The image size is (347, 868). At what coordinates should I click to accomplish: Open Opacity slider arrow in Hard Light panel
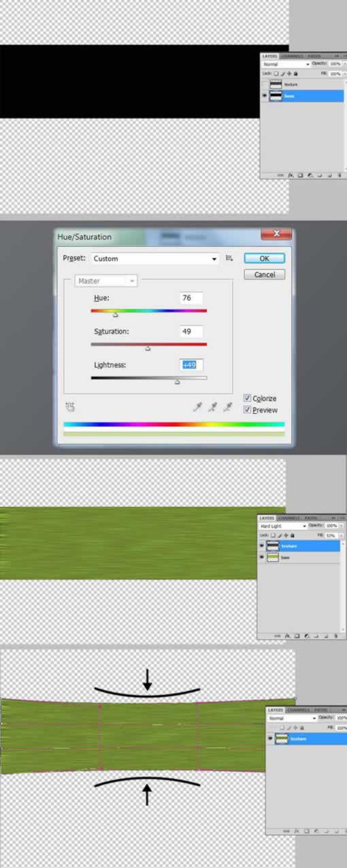(x=342, y=526)
